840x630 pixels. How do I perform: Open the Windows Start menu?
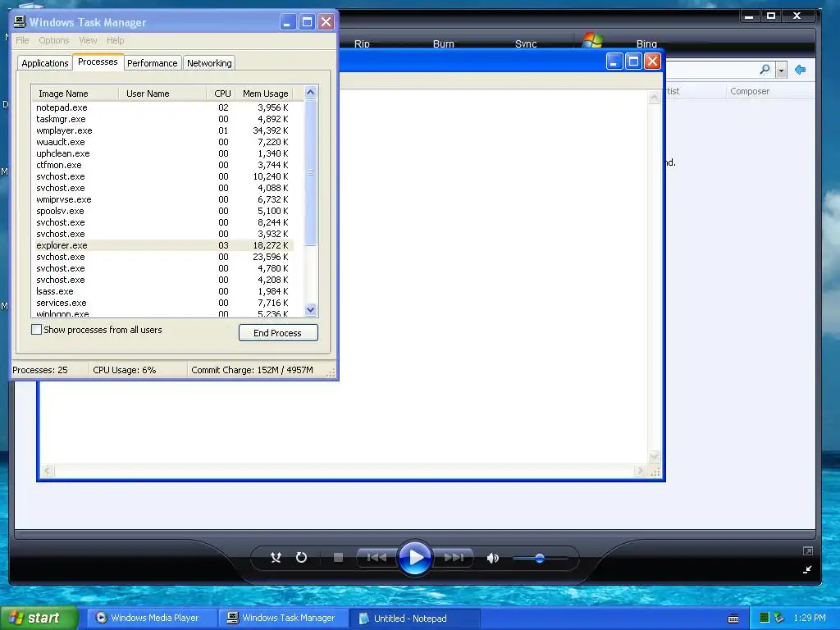pyautogui.click(x=39, y=619)
